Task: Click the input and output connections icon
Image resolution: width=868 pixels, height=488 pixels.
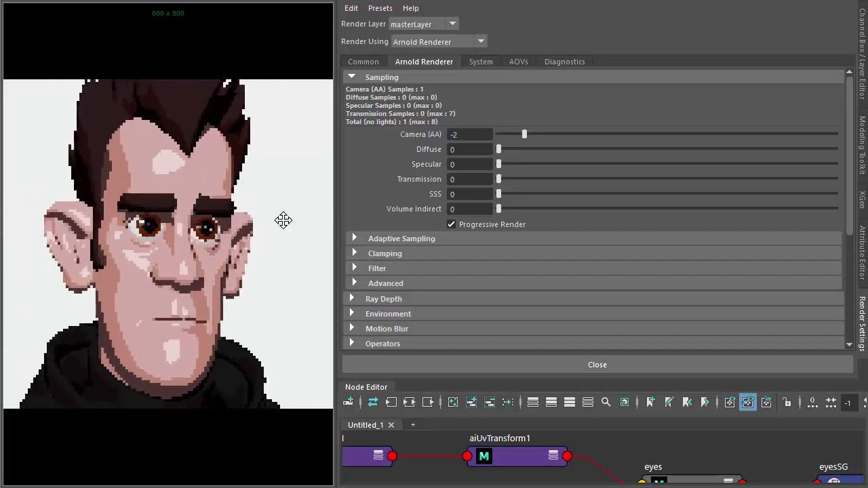Action: (410, 402)
